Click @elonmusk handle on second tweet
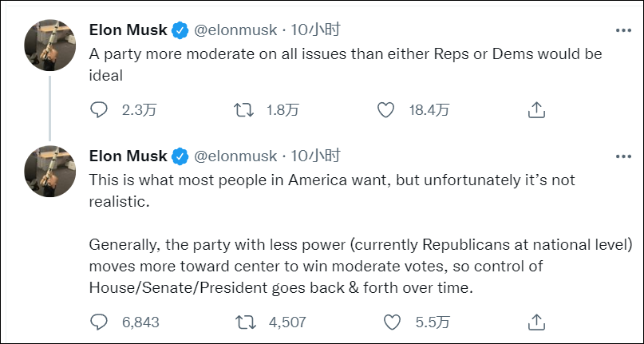The width and height of the screenshot is (644, 344). pyautogui.click(x=235, y=156)
